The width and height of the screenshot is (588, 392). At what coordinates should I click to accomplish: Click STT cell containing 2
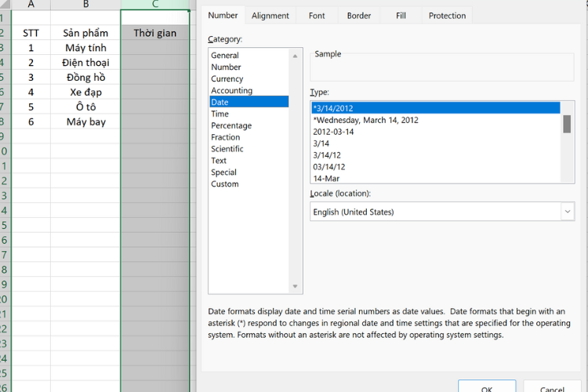point(31,62)
